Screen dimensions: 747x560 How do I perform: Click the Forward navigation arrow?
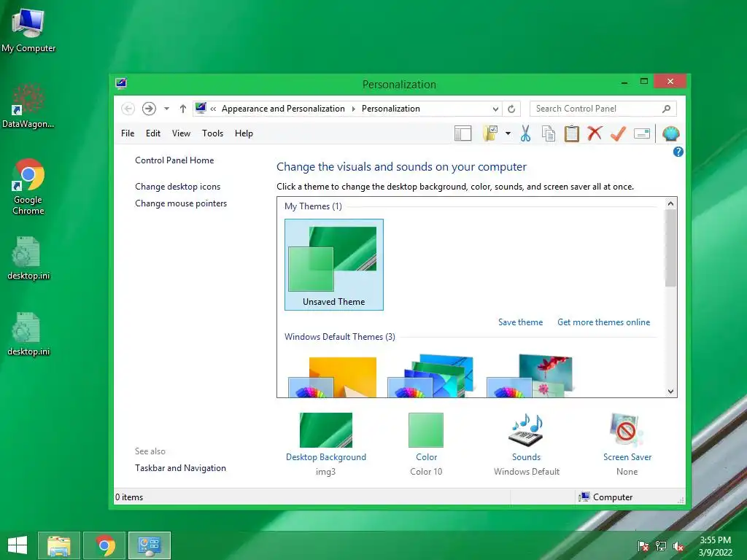[149, 109]
